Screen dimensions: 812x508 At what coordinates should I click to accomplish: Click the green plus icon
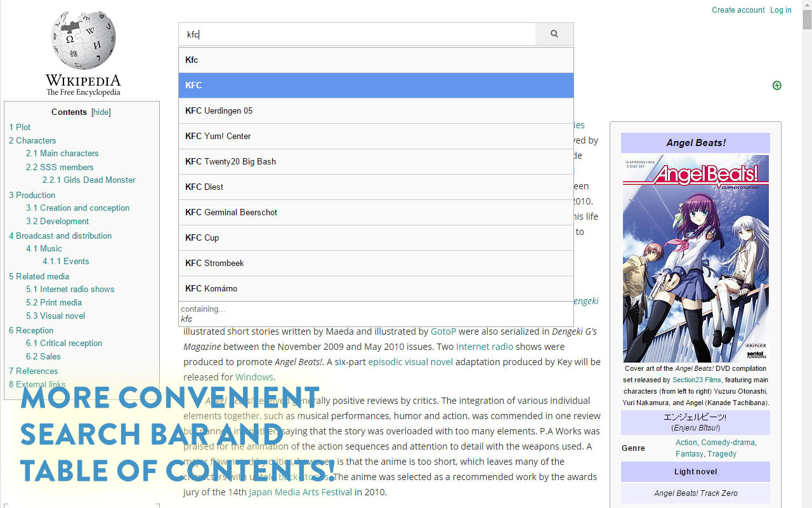click(777, 85)
